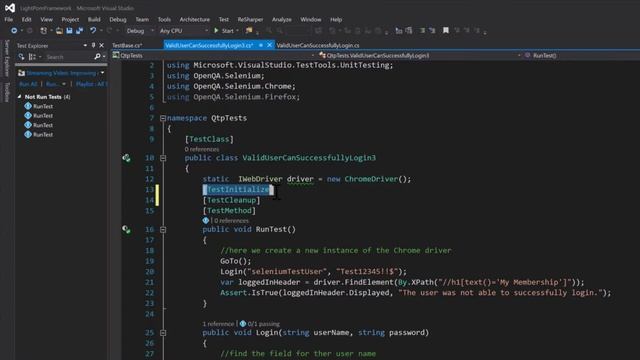This screenshot has width=640, height=360.
Task: Click the ReSharper gutter icon at line 10
Action: [x=127, y=158]
